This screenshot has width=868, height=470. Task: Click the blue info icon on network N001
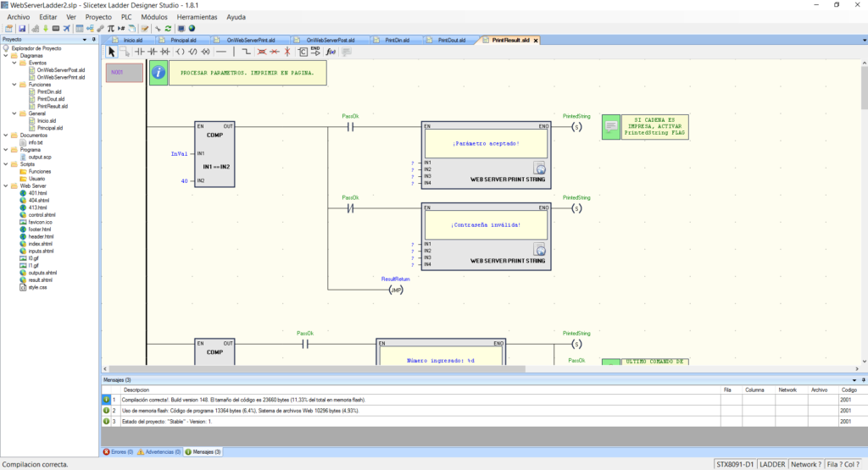[158, 73]
